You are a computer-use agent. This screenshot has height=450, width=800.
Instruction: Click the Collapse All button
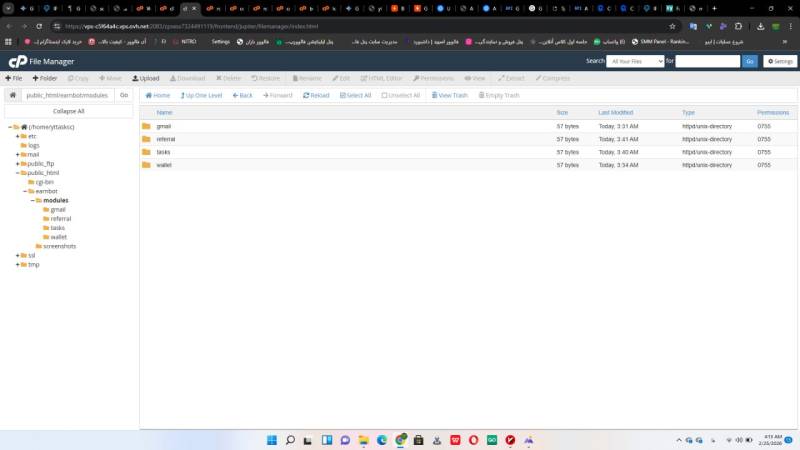[69, 111]
